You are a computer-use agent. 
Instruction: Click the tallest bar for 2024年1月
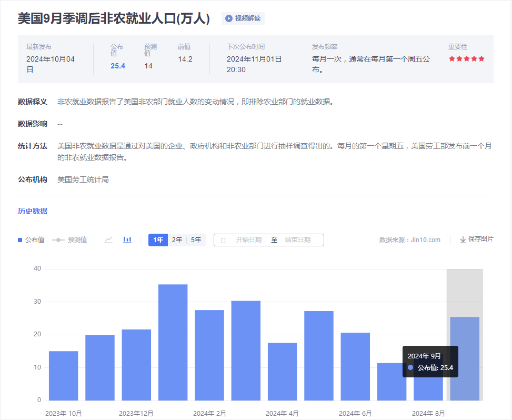pos(173,342)
